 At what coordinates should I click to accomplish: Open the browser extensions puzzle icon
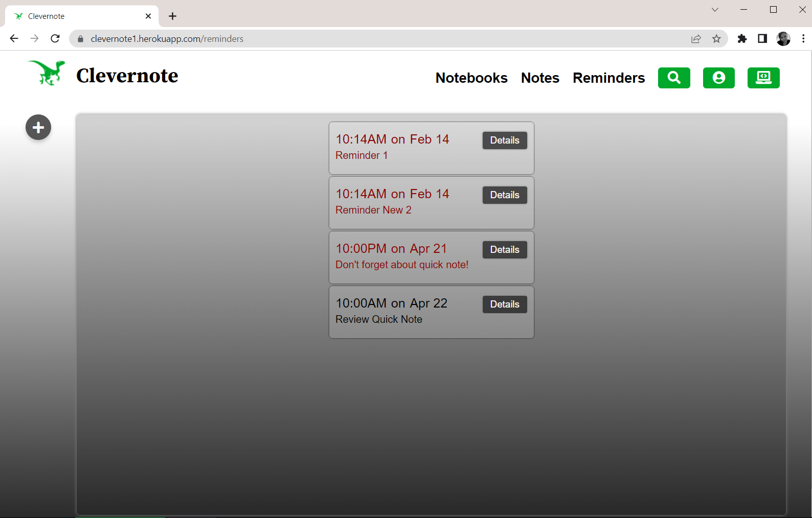click(x=742, y=38)
